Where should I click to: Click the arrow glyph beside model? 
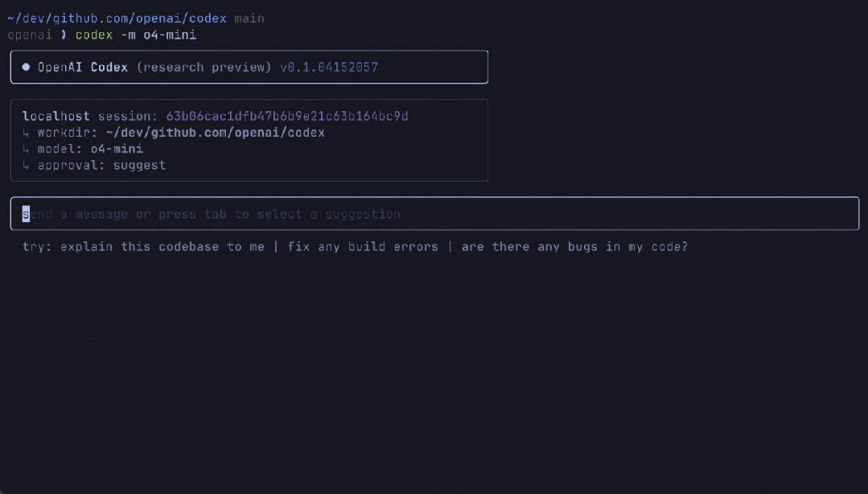click(27, 149)
